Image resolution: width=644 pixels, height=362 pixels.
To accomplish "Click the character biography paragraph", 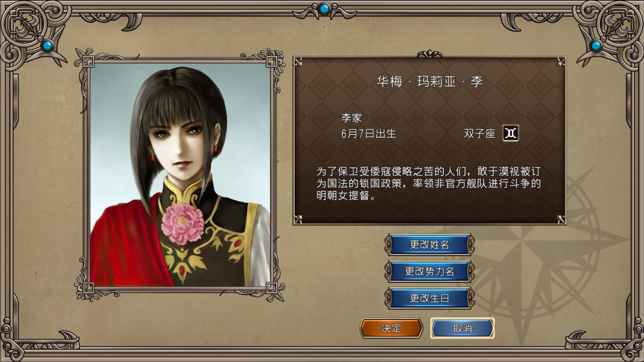I will [x=429, y=183].
